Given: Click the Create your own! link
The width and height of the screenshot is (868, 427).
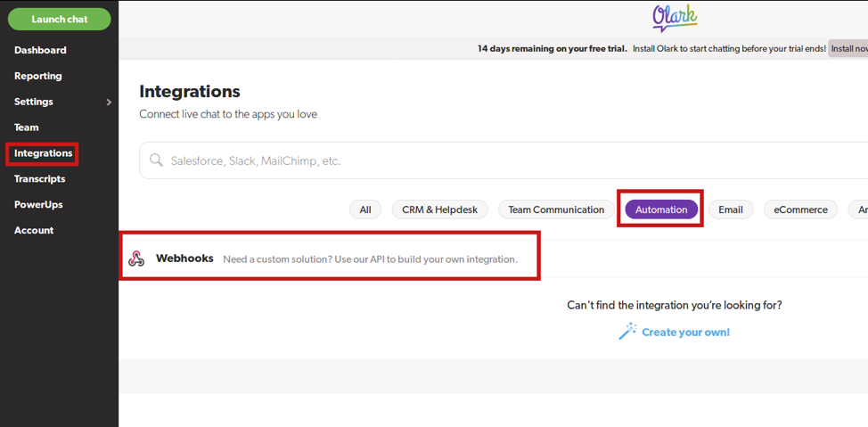Looking at the screenshot, I should (x=686, y=333).
